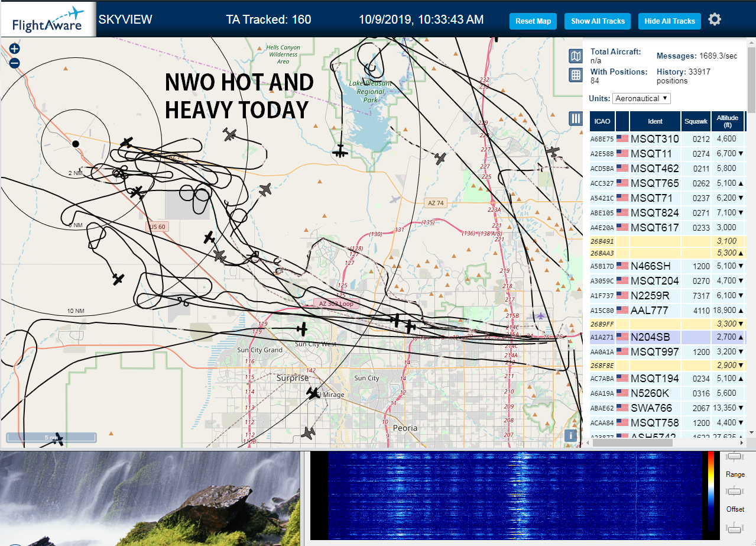Click the altitude 18,900 in AAL777 row

(724, 310)
